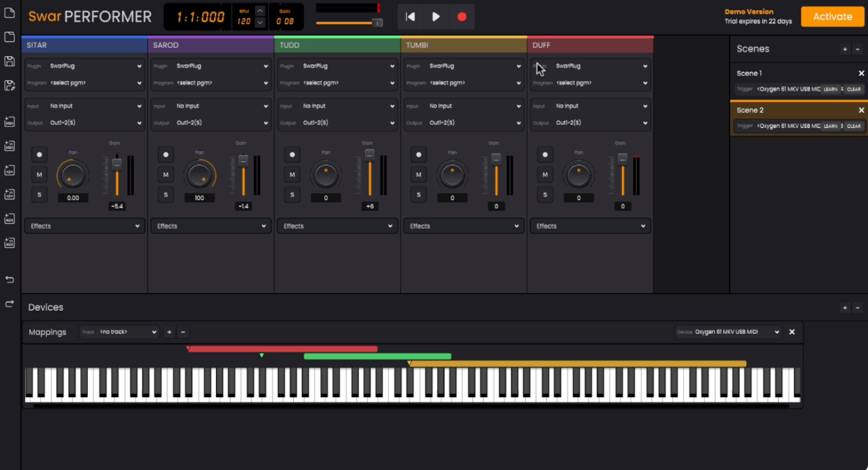Viewport: 868px width, 470px height.
Task: Click the SAROD pan value field
Action: tap(199, 198)
